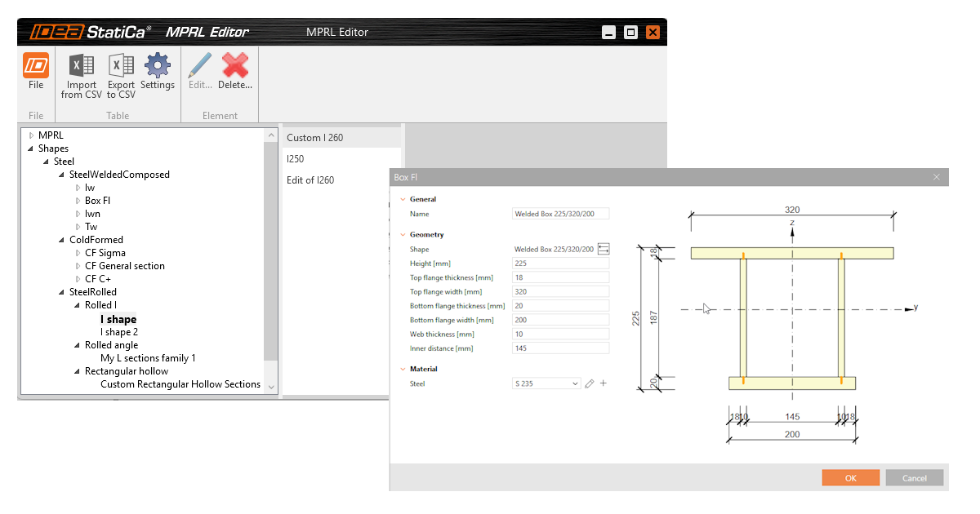Image resolution: width=980 pixels, height=514 pixels.
Task: Open the S 235 steel dropdown
Action: click(572, 383)
